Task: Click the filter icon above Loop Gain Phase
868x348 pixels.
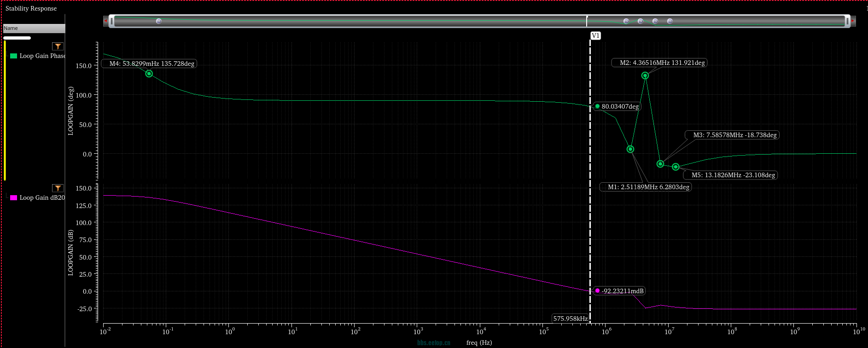Action: [58, 46]
